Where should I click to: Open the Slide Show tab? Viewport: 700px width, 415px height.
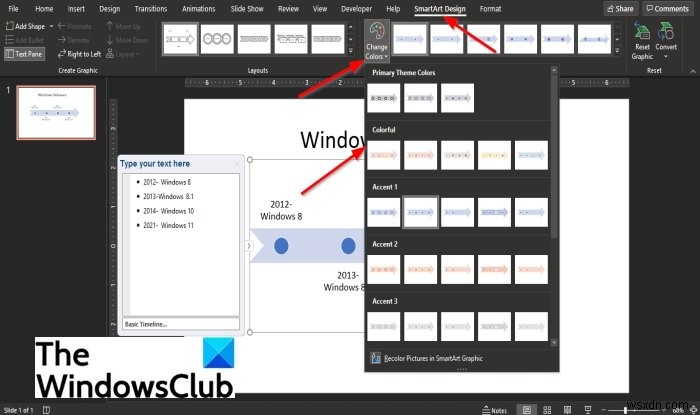point(247,8)
